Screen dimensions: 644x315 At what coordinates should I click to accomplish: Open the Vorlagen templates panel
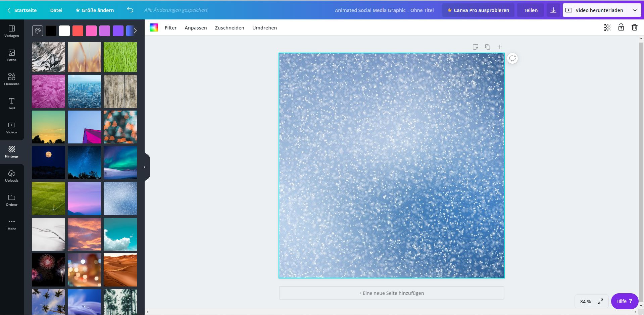[x=11, y=31]
